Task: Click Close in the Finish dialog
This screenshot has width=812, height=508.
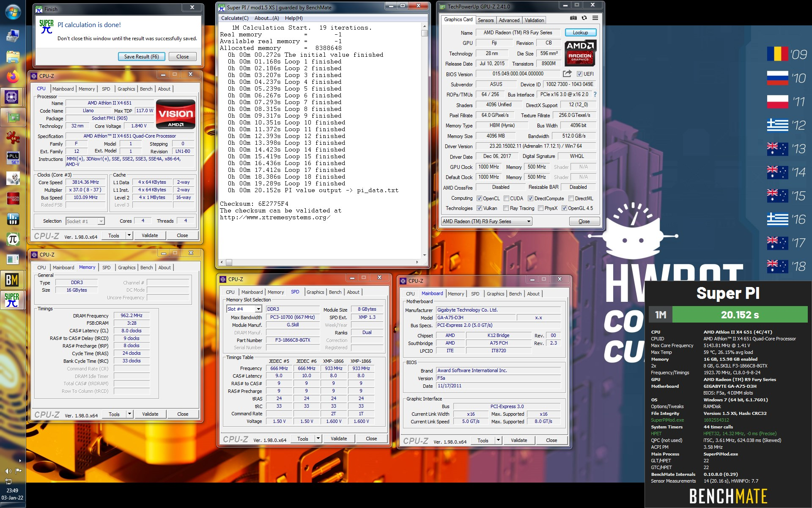Action: pos(183,57)
